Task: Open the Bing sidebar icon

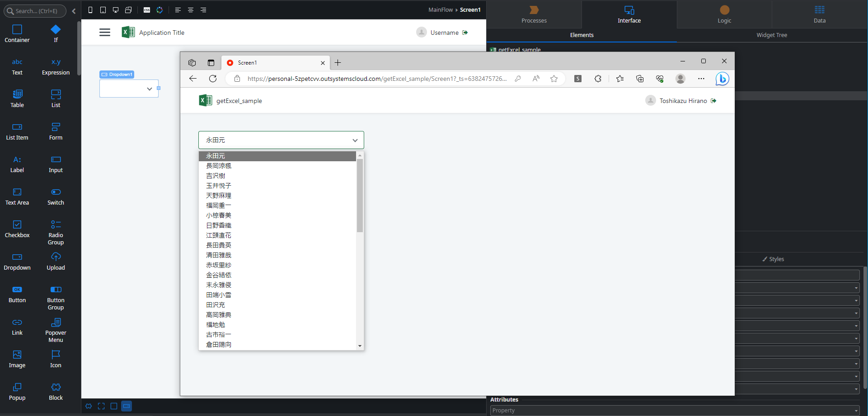Action: [722, 79]
